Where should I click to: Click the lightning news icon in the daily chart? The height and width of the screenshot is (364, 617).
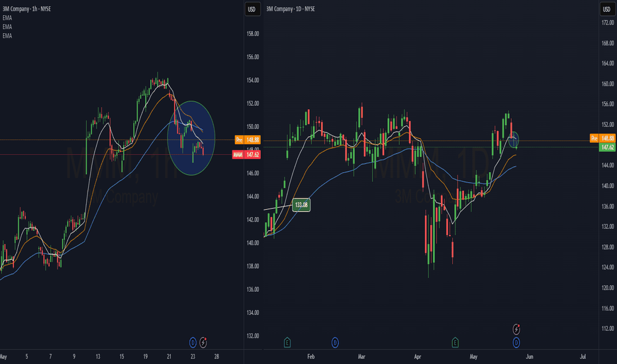click(516, 329)
